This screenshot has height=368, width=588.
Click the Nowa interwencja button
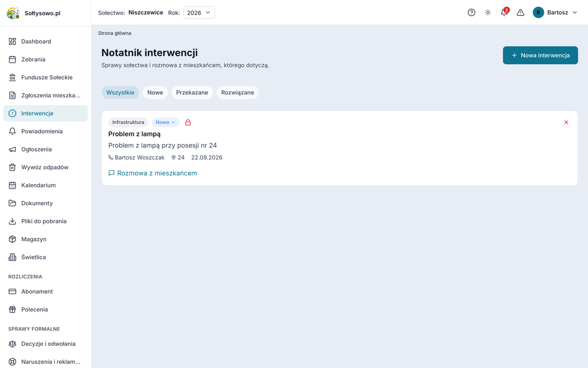point(540,55)
